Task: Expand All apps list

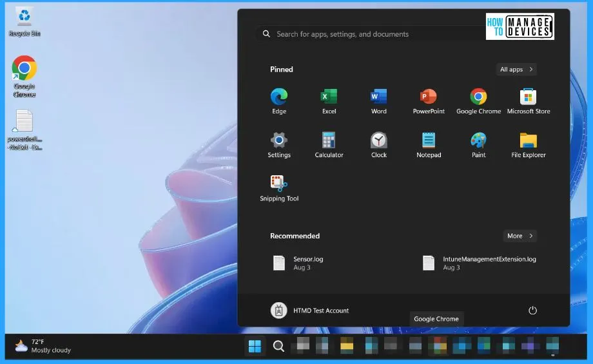Action: tap(516, 69)
